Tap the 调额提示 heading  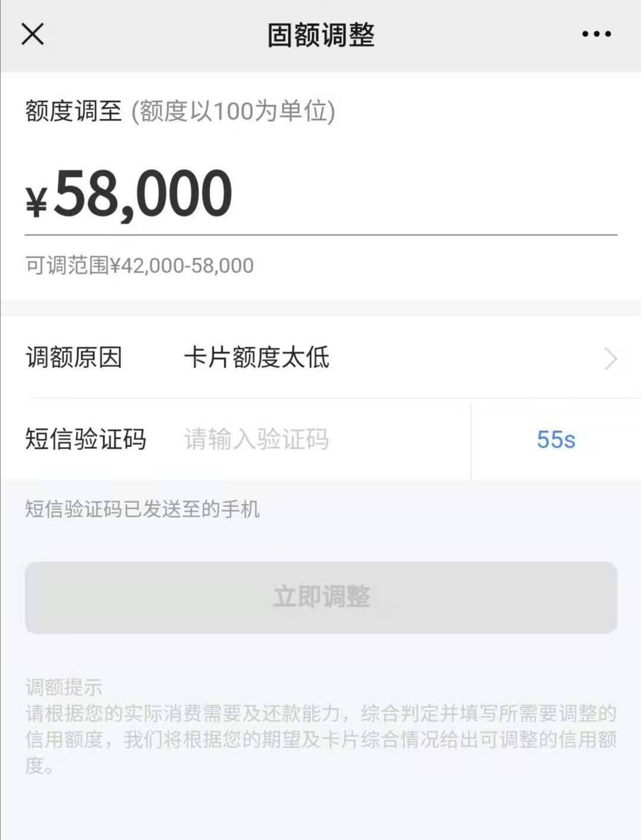point(64,687)
